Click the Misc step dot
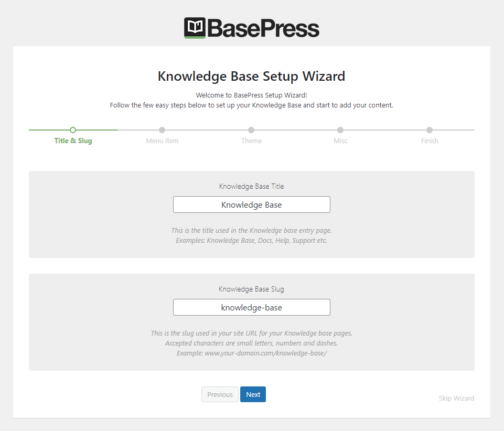 click(x=340, y=130)
